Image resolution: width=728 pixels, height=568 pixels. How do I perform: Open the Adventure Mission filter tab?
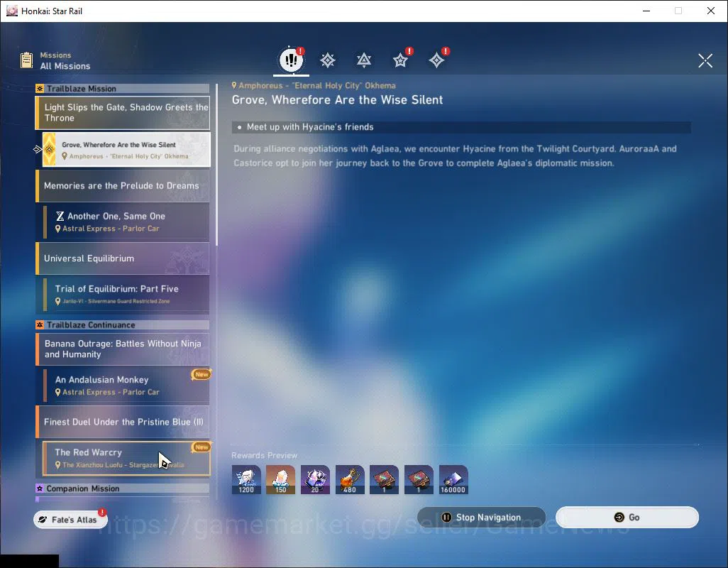[436, 60]
